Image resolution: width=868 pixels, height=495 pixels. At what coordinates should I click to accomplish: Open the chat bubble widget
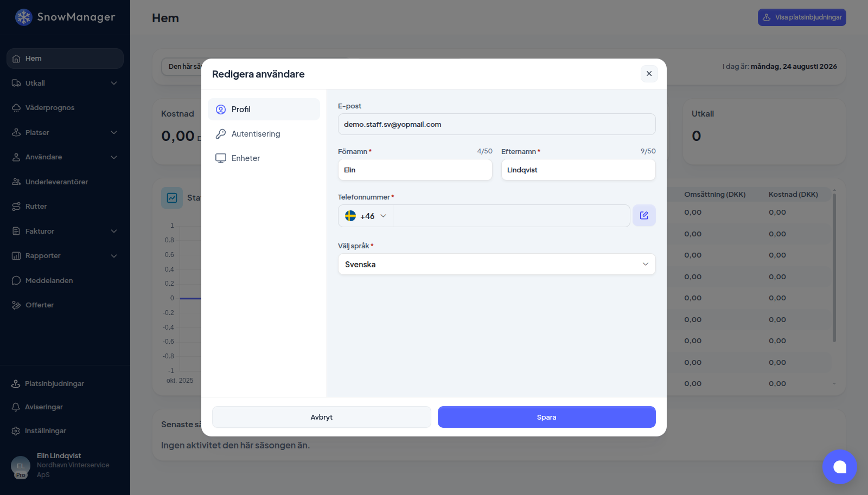click(840, 467)
